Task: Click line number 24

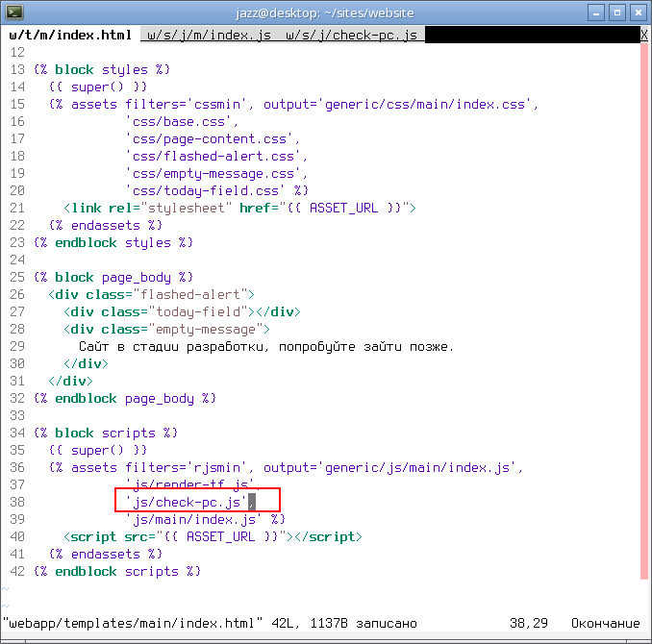Action: pyautogui.click(x=17, y=260)
